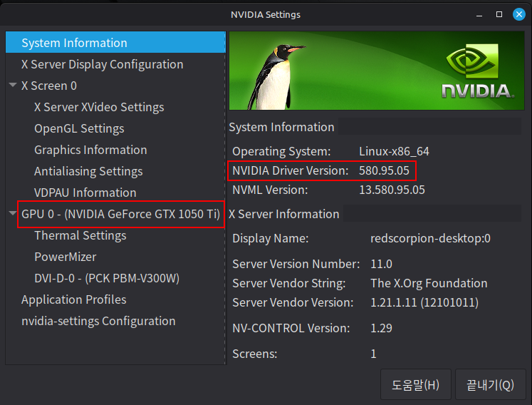This screenshot has height=405, width=532.
Task: Collapse the GPU 0 tree arrow
Action: [x=13, y=213]
